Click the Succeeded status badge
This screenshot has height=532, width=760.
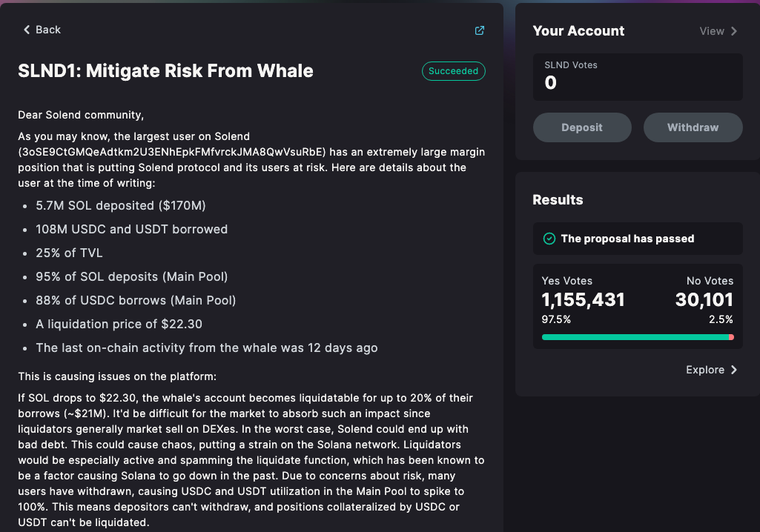454,71
